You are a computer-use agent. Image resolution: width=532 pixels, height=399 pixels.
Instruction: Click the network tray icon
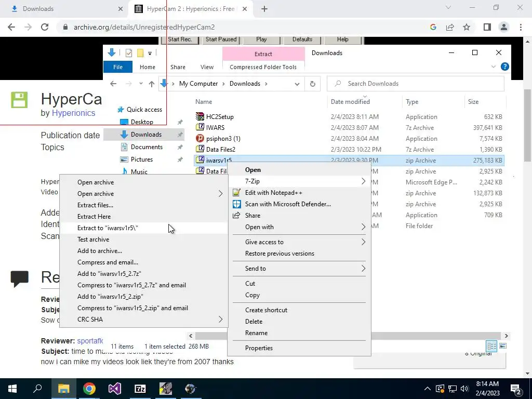(453, 389)
